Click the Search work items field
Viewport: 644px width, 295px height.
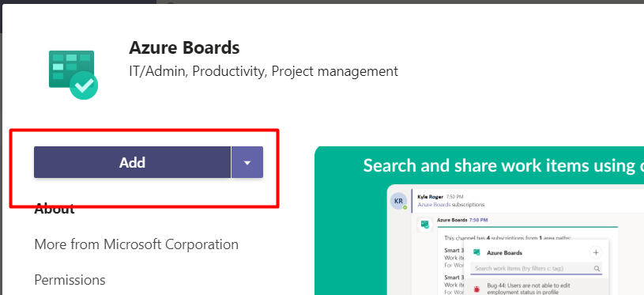(537, 269)
